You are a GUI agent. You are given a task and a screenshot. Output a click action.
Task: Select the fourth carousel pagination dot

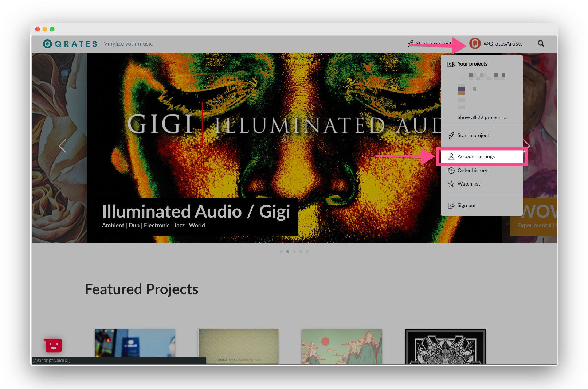coord(301,252)
